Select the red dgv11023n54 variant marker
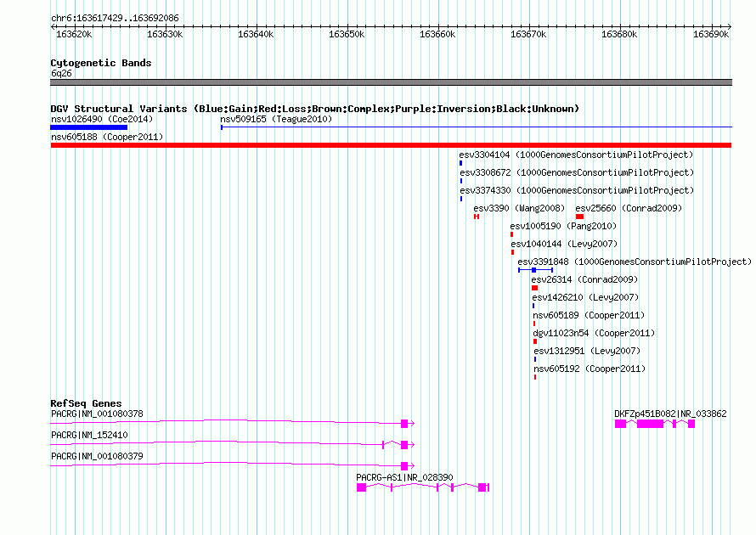The image size is (756, 535). click(x=535, y=341)
